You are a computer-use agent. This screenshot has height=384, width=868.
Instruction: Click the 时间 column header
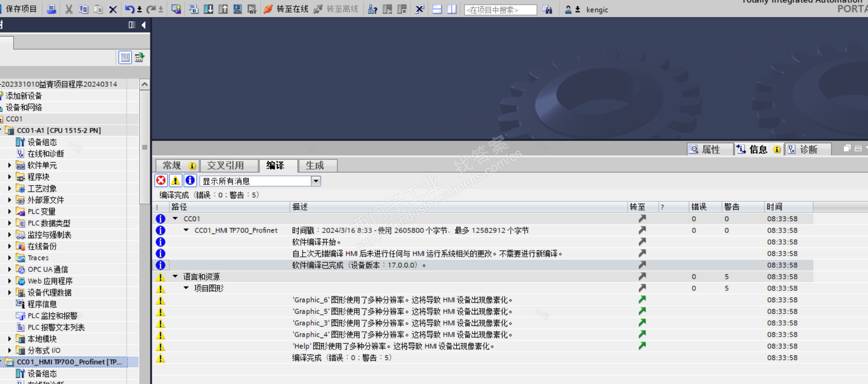(x=789, y=207)
